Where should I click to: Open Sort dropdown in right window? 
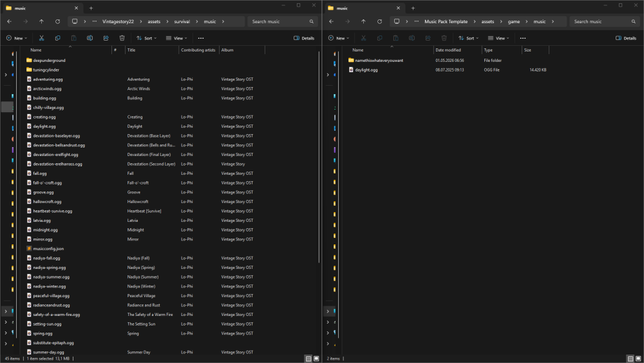pyautogui.click(x=469, y=38)
